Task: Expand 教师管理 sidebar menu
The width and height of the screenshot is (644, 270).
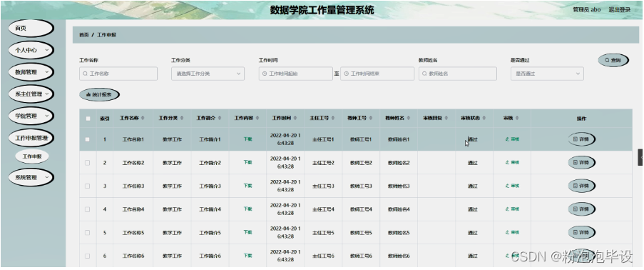Action: coord(31,72)
